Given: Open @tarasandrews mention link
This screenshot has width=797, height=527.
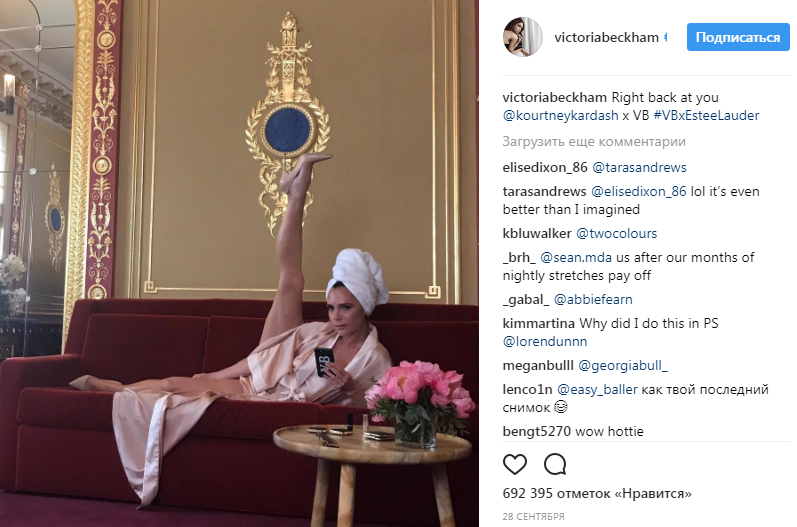Looking at the screenshot, I should pyautogui.click(x=639, y=167).
